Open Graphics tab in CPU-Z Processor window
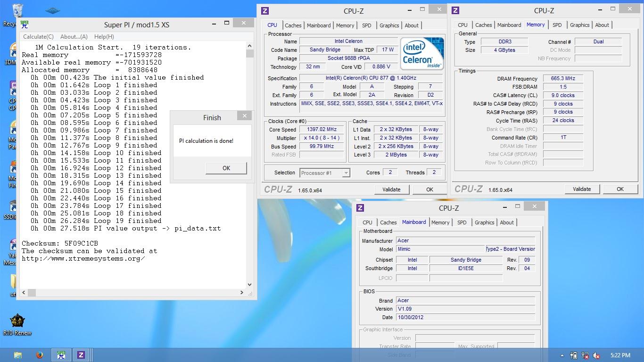The image size is (644, 362). tap(389, 25)
